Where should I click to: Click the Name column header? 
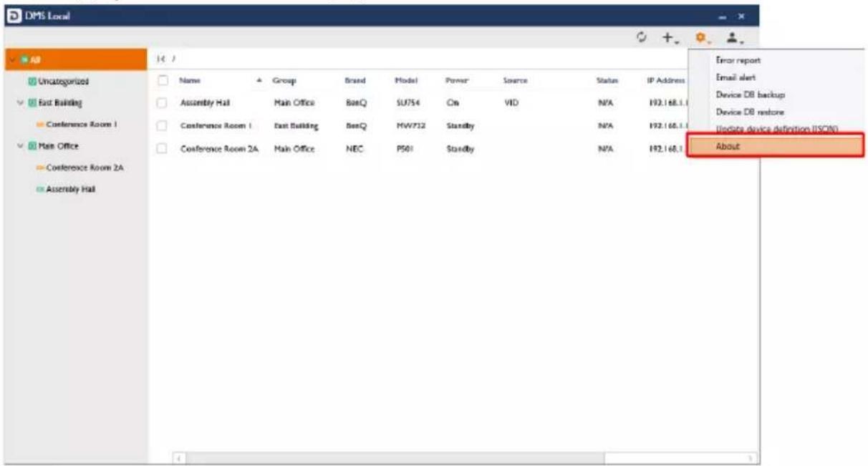tap(189, 81)
